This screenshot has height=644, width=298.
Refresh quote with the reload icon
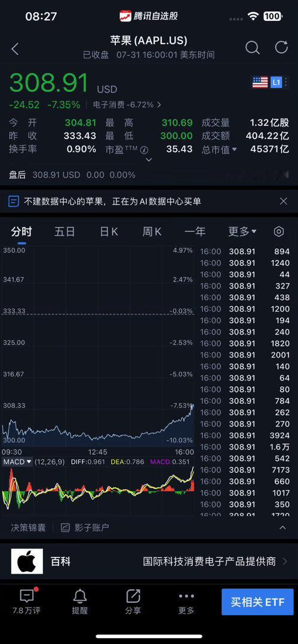(x=281, y=47)
